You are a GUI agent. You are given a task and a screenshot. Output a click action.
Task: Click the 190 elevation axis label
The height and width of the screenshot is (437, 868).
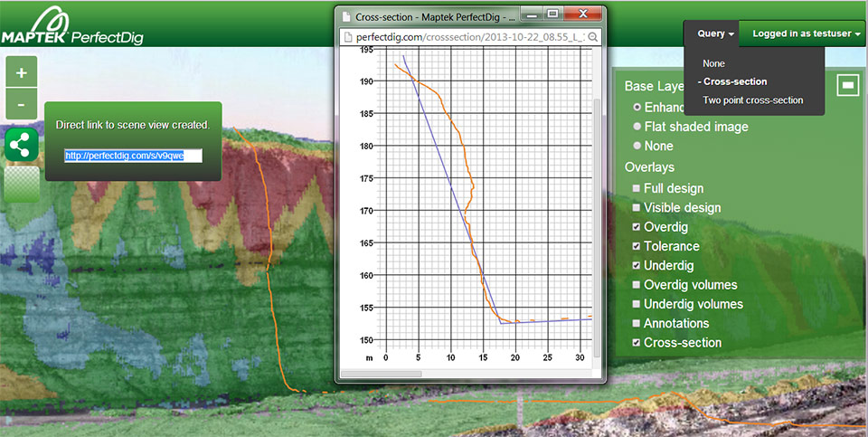point(367,81)
